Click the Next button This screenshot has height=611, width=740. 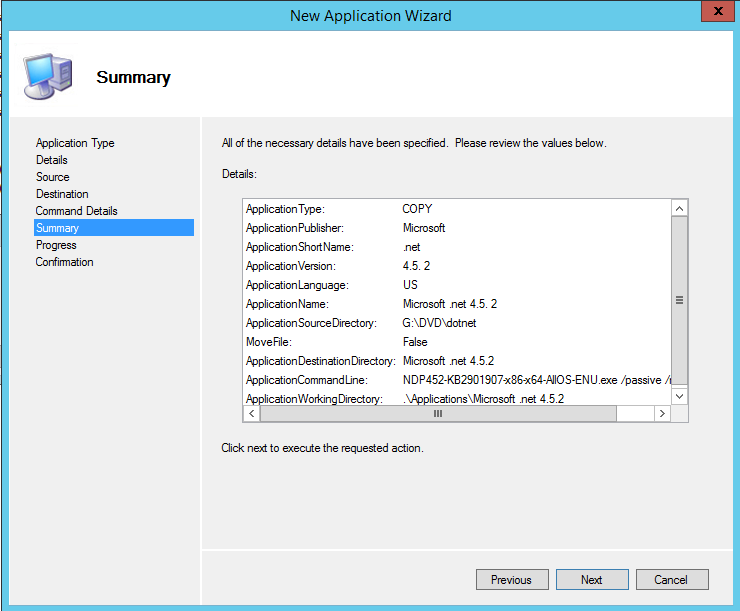click(x=591, y=579)
